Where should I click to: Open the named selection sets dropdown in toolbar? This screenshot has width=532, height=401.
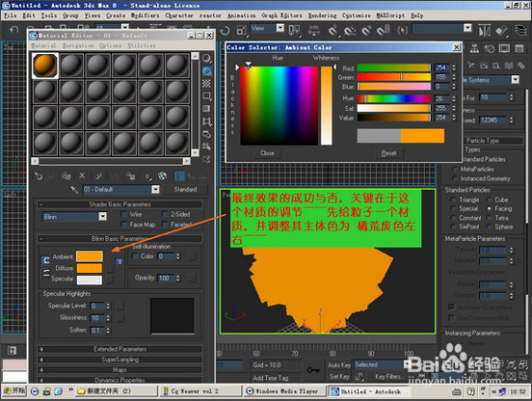467,28
